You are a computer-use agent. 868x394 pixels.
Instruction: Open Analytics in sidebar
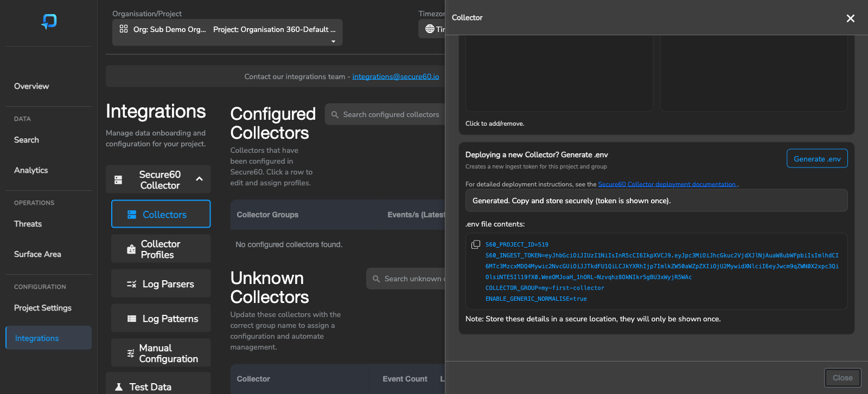pyautogui.click(x=31, y=170)
